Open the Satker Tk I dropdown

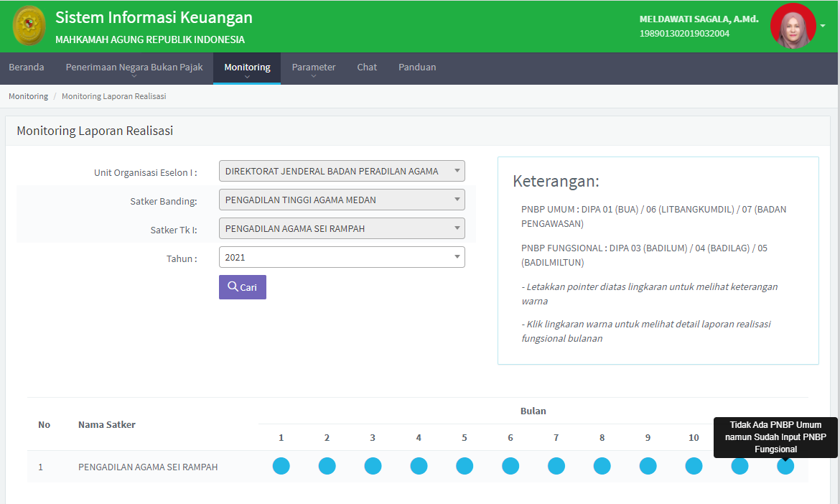tap(342, 228)
